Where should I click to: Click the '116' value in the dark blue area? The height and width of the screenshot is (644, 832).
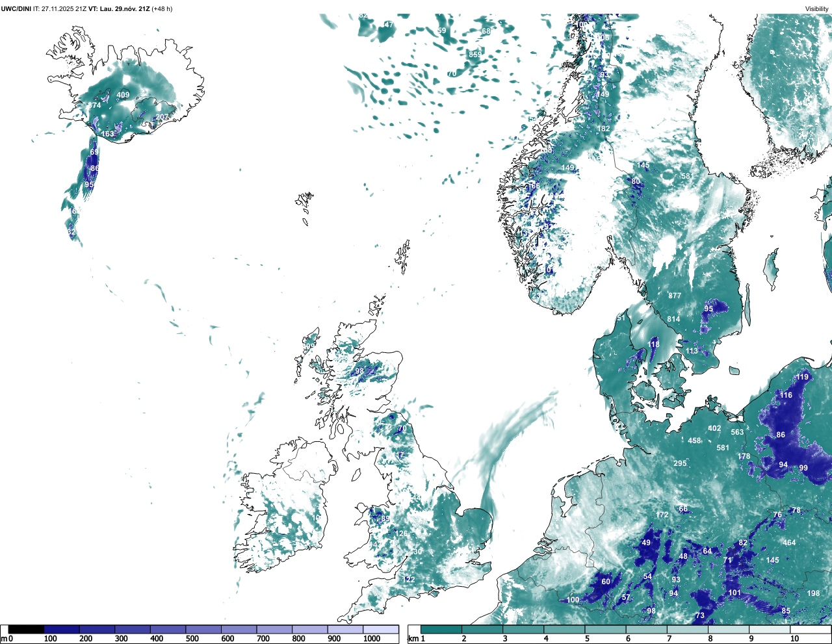coord(786,395)
